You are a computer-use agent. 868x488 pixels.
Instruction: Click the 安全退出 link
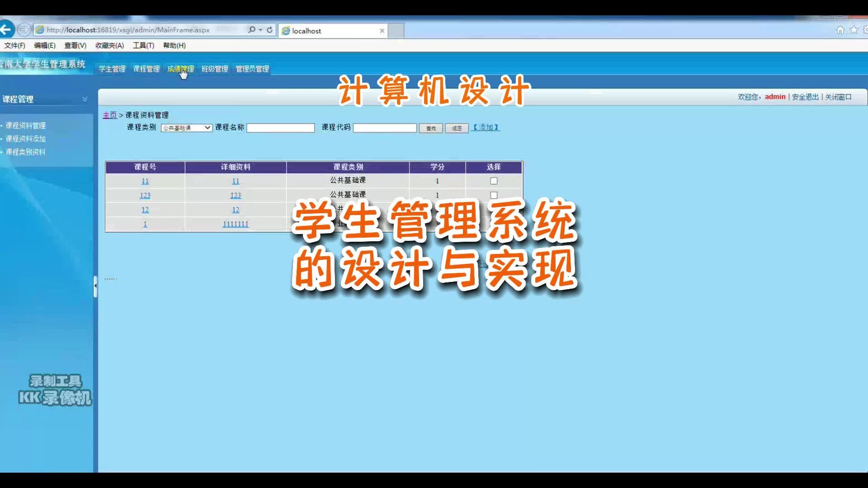tap(805, 97)
